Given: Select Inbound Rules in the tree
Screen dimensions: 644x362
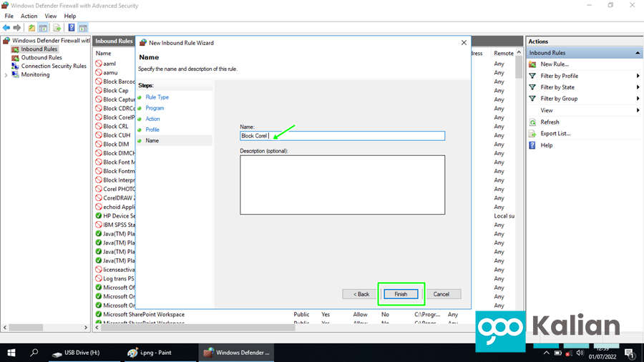Looking at the screenshot, I should 39,49.
